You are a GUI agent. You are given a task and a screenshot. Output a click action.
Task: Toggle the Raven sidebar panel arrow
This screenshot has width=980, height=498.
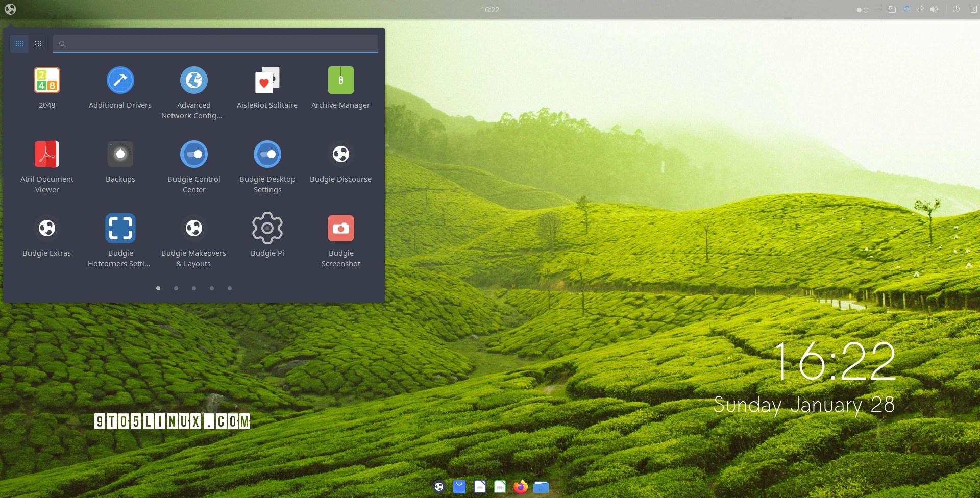(x=973, y=9)
